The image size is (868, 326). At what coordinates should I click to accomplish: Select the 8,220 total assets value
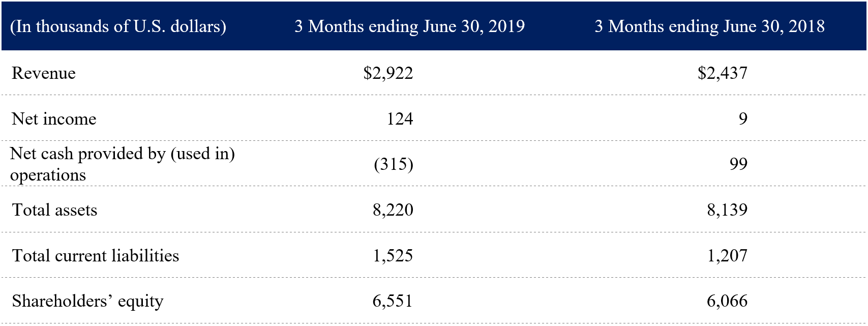pos(393,210)
